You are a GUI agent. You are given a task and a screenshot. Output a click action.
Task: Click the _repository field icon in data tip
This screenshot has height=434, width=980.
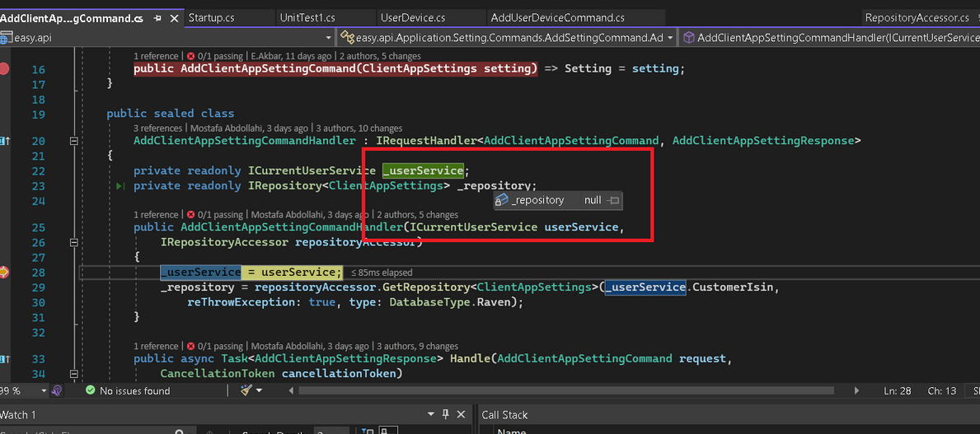501,200
